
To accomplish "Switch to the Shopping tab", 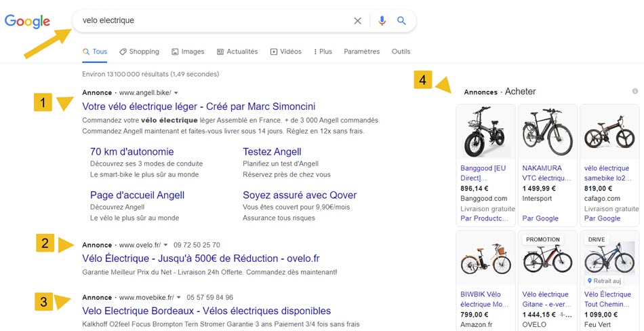I will (x=139, y=52).
